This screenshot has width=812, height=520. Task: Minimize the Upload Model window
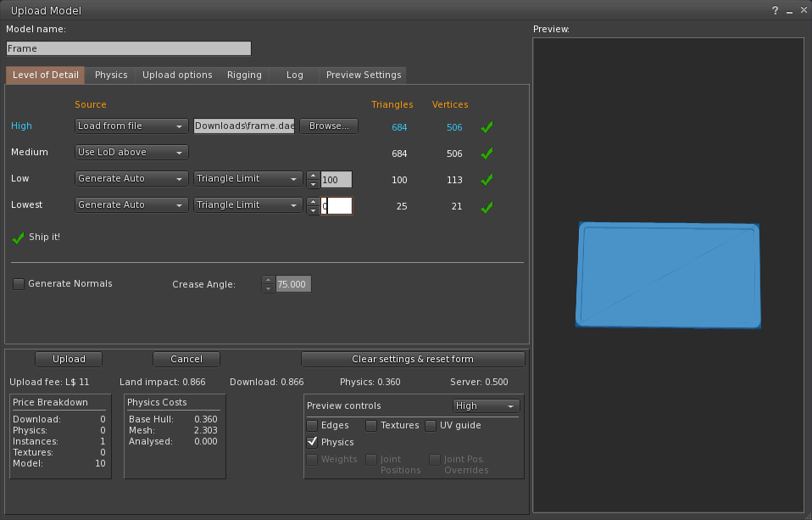(x=789, y=10)
